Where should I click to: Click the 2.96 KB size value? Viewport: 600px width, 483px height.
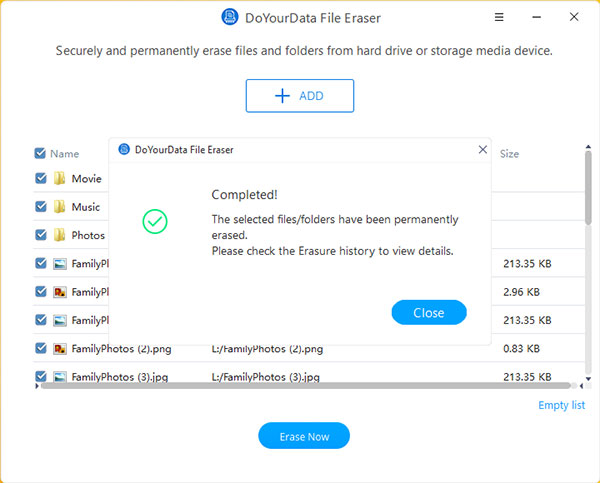coord(521,292)
